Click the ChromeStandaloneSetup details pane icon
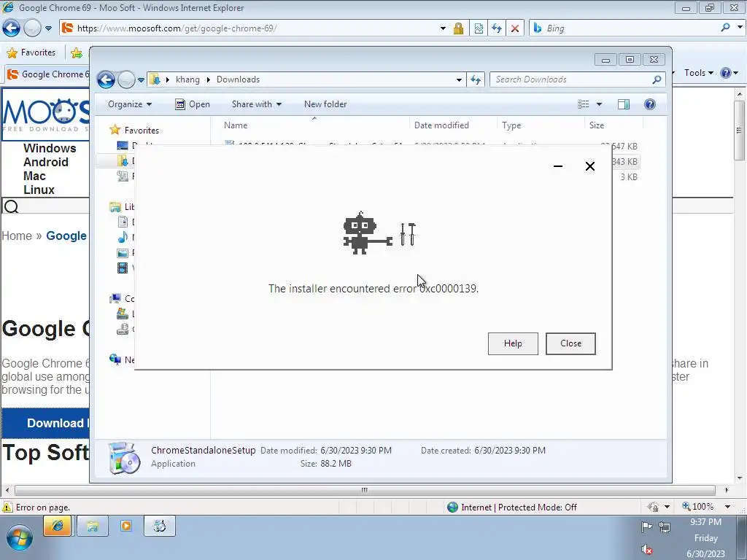The height and width of the screenshot is (560, 747). tap(124, 458)
